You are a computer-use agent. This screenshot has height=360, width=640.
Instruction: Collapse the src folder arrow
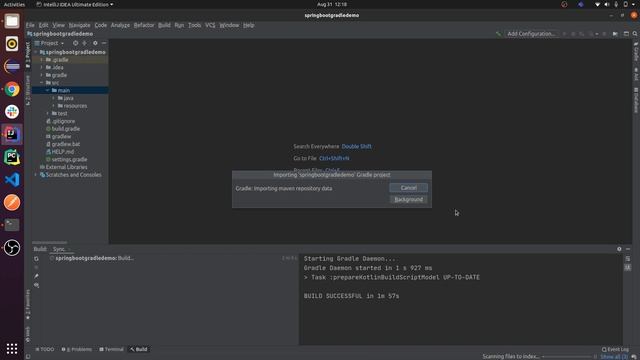click(x=42, y=83)
